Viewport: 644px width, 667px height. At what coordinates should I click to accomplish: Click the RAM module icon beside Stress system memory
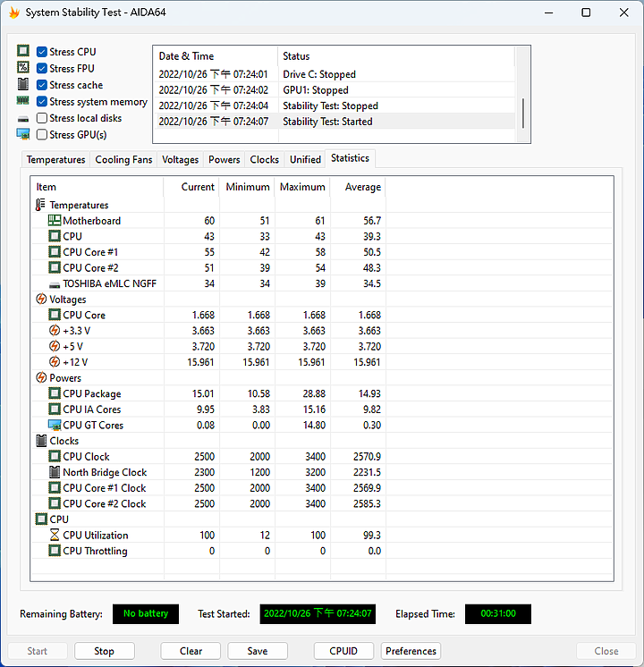tap(23, 101)
